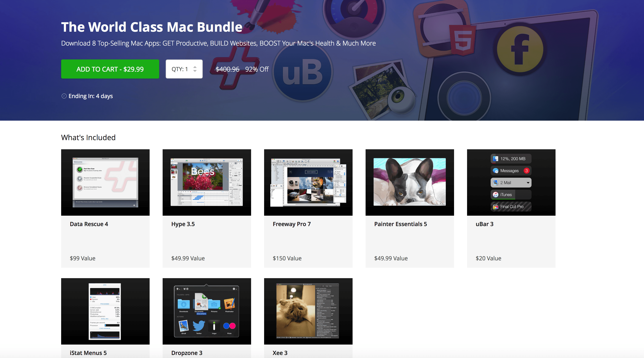The width and height of the screenshot is (644, 358).
Task: Select the Dropzone 3 title
Action: (187, 353)
